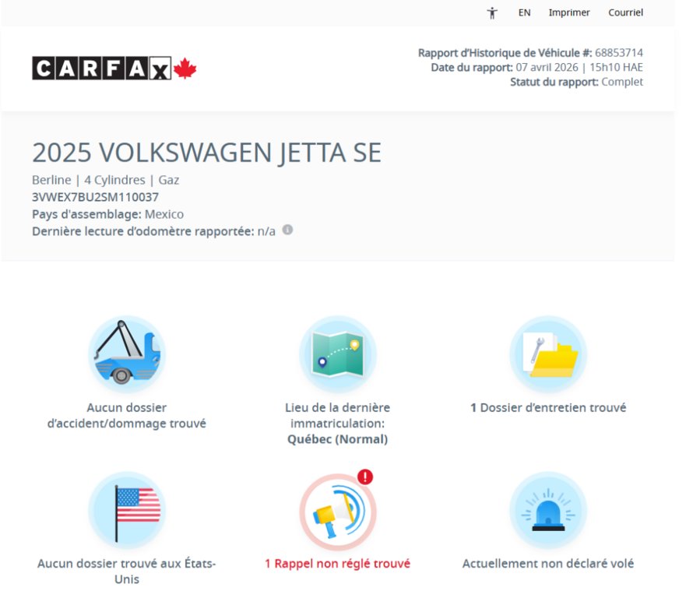Click the tow truck accident icon
Screen dimensions: 700x598
tap(127, 354)
